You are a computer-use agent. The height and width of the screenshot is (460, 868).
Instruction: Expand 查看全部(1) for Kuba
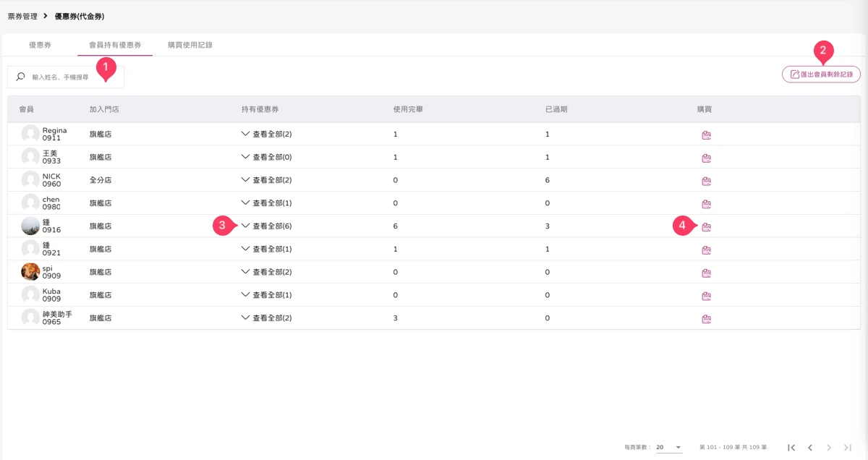coord(266,295)
